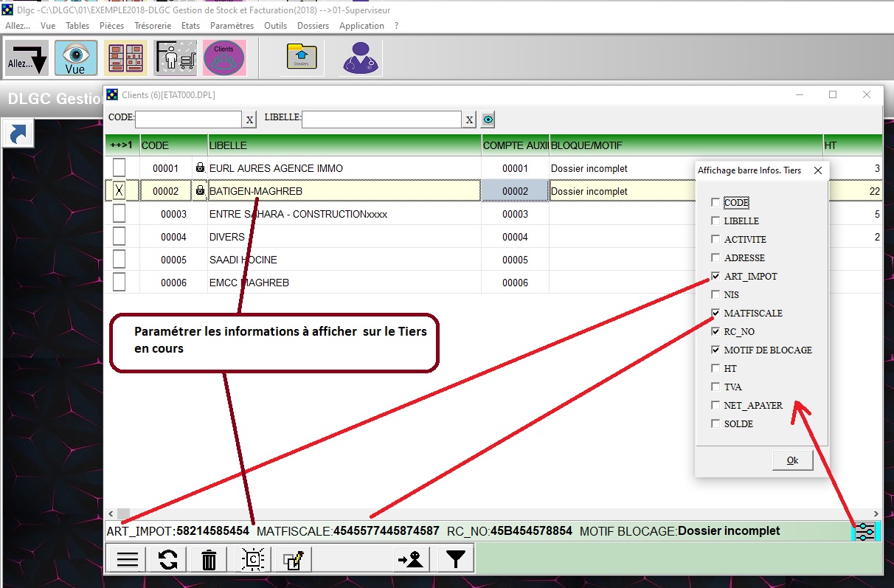Uncheck MOTIF DE BLOCAGE checkbox
The image size is (894, 588).
(x=715, y=350)
